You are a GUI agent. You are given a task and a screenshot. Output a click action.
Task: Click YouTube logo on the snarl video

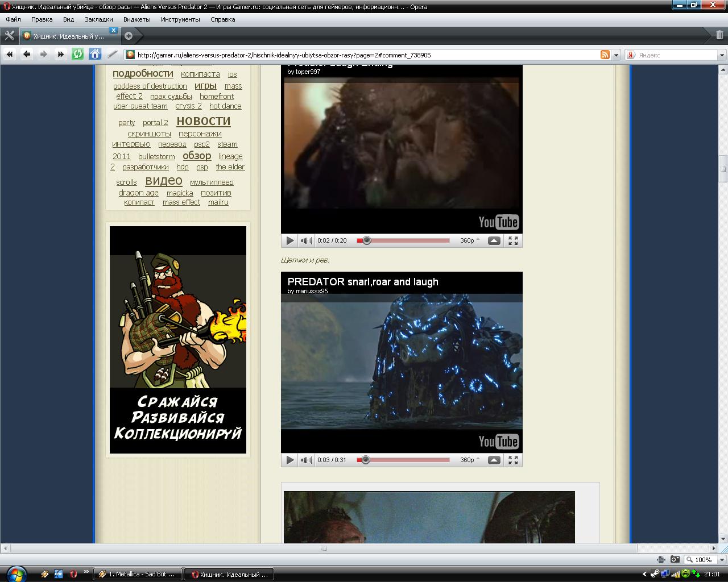click(x=498, y=442)
